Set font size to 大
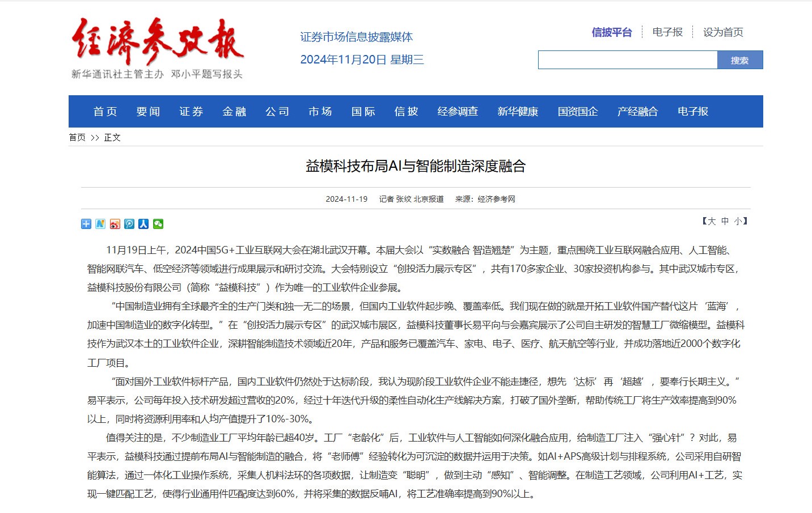 pyautogui.click(x=712, y=221)
